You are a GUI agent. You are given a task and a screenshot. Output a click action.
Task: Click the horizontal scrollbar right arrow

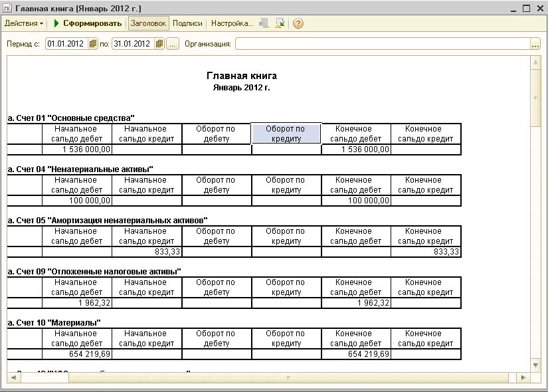[x=523, y=377]
